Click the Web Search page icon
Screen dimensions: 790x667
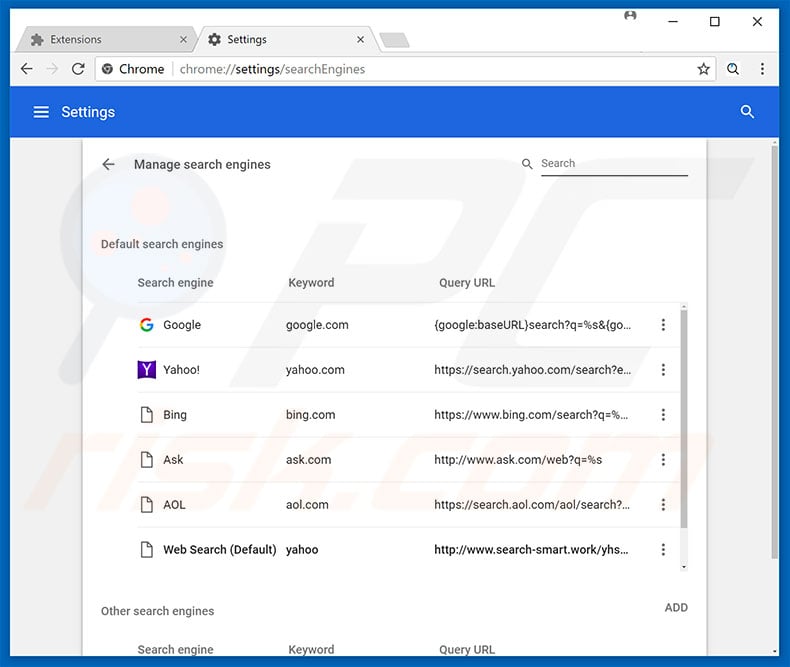coord(147,549)
